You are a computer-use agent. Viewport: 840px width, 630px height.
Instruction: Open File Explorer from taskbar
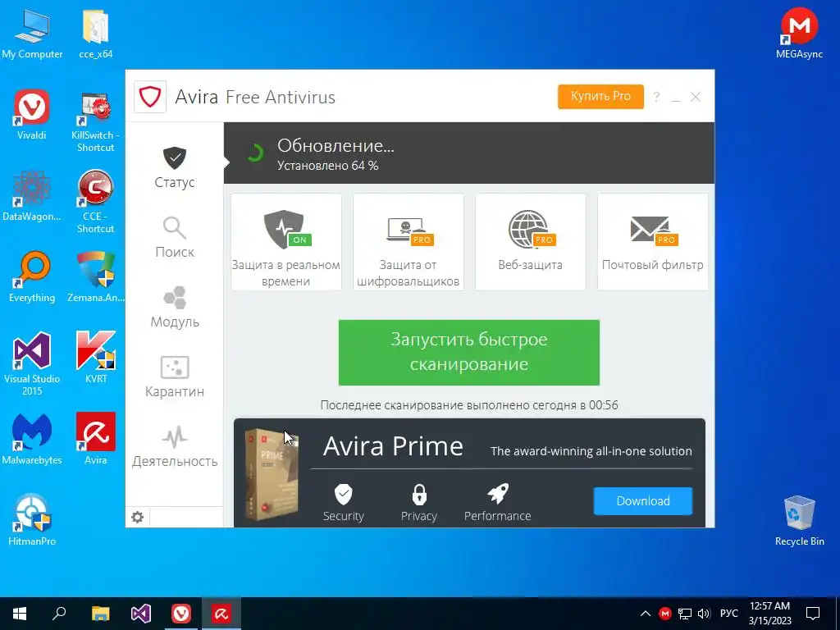point(100,614)
